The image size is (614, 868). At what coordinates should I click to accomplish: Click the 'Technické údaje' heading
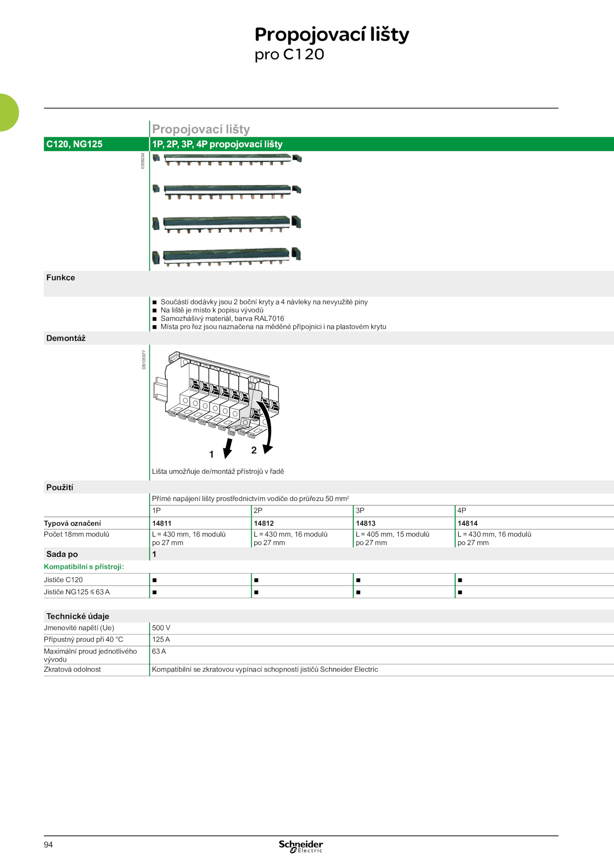click(x=78, y=616)
